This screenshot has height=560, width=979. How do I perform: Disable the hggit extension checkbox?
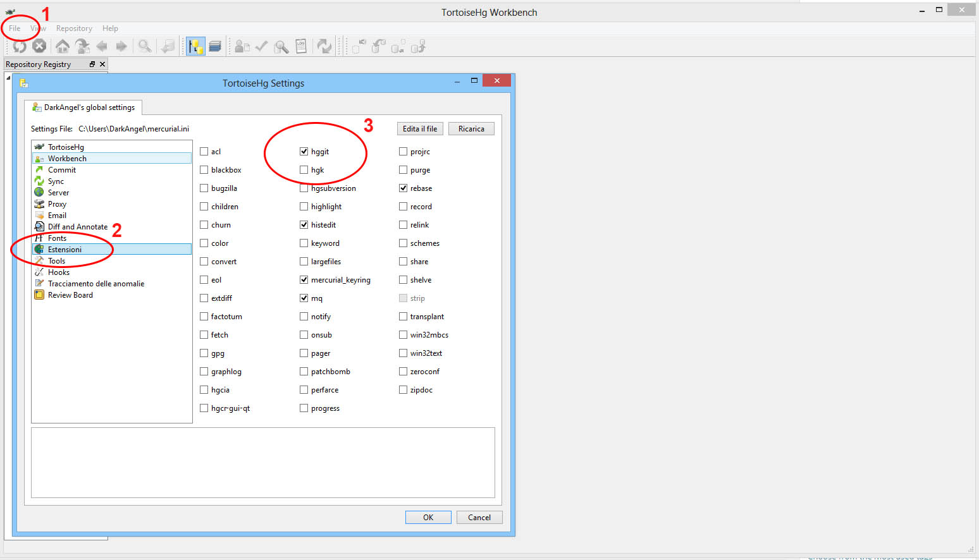tap(304, 152)
